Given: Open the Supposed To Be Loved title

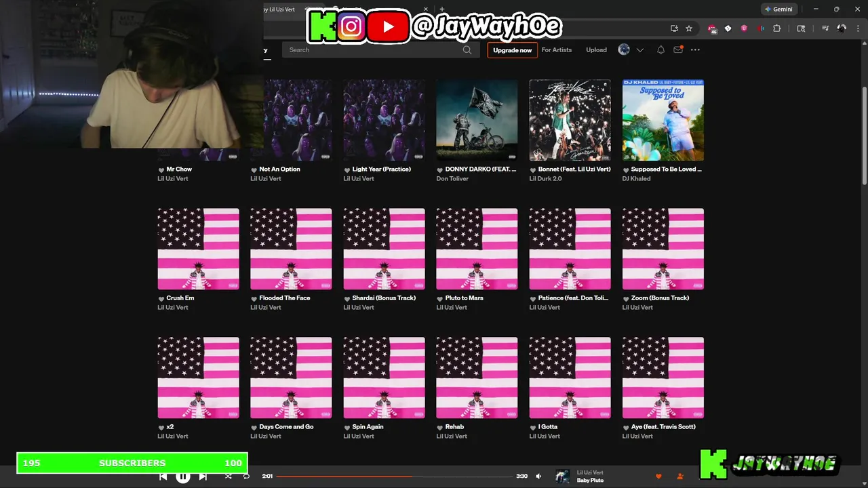Looking at the screenshot, I should (667, 169).
